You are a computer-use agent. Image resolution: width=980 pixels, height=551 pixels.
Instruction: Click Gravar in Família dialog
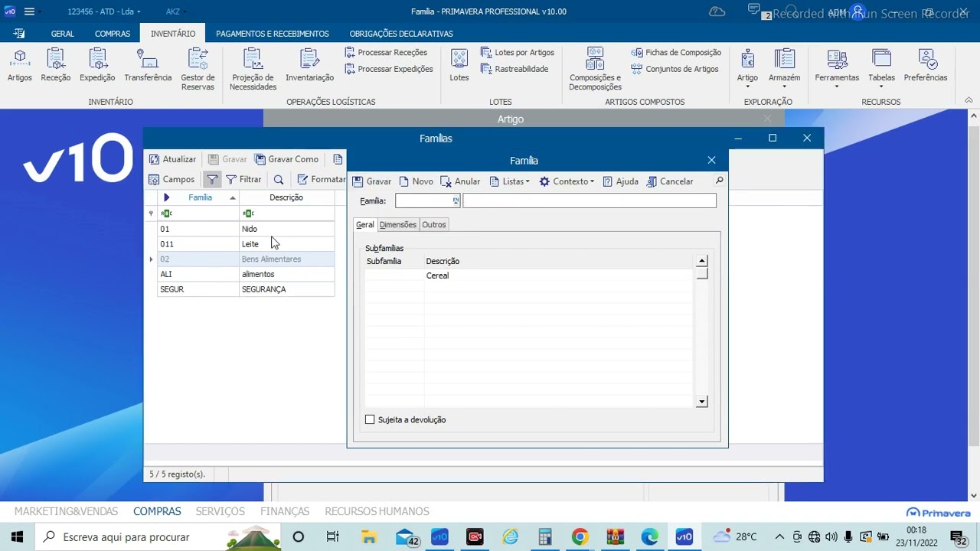(x=372, y=181)
